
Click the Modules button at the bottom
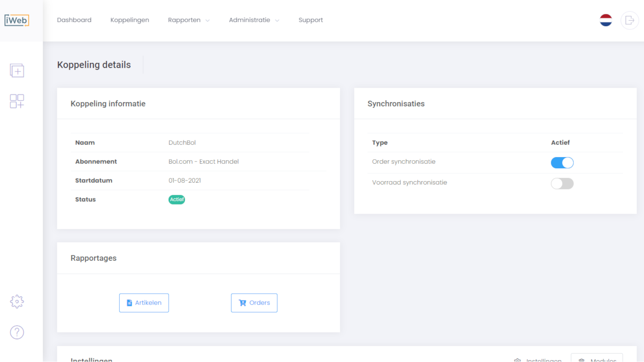597,358
